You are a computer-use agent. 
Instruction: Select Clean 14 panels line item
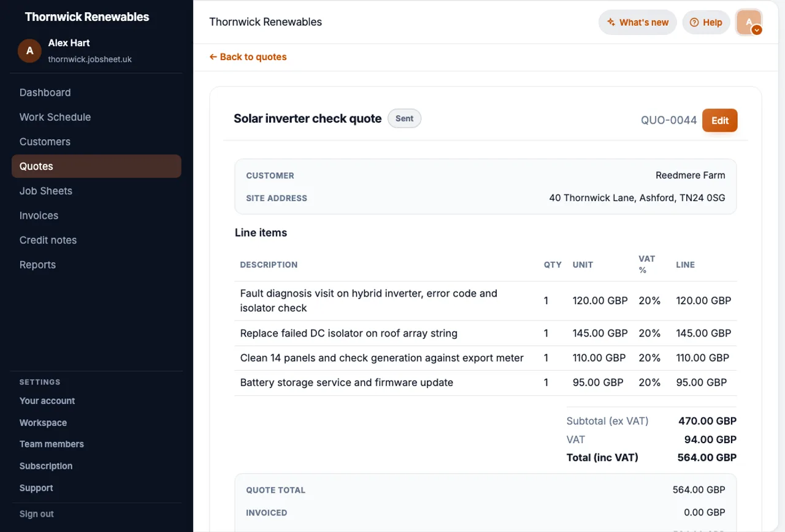pos(486,358)
